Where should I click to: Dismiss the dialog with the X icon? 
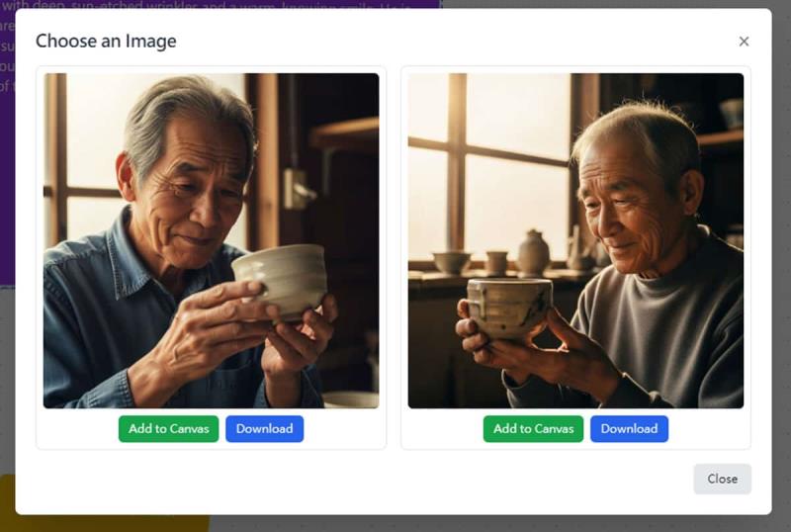744,42
